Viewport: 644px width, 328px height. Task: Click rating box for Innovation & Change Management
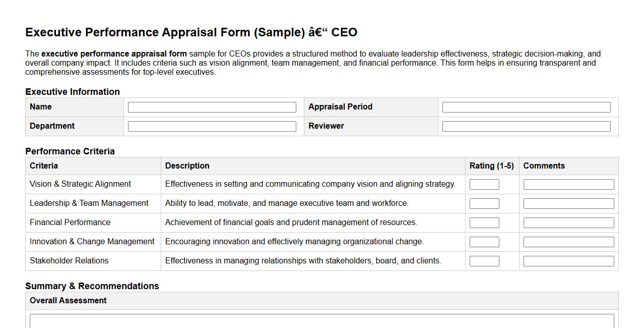[484, 241]
